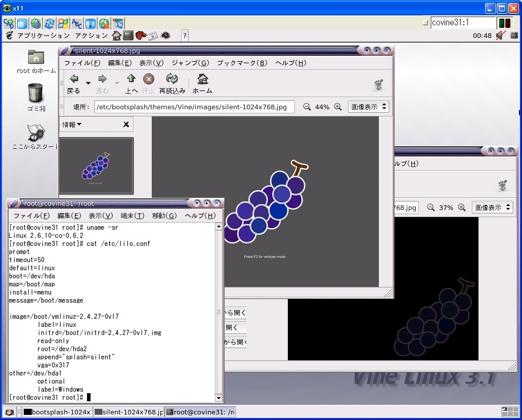This screenshot has height=420, width=522.
Task: Open the アクション panel menu
Action: [91, 35]
